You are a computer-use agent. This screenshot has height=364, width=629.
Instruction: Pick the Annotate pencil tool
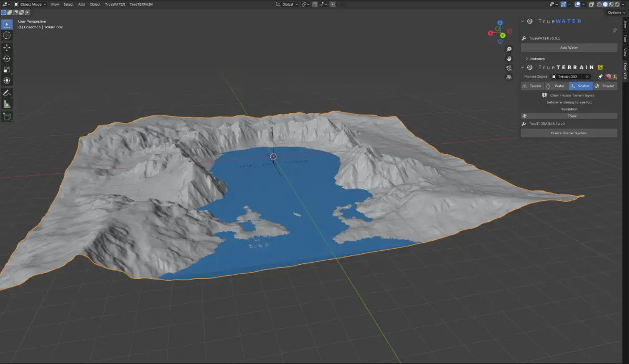[7, 93]
